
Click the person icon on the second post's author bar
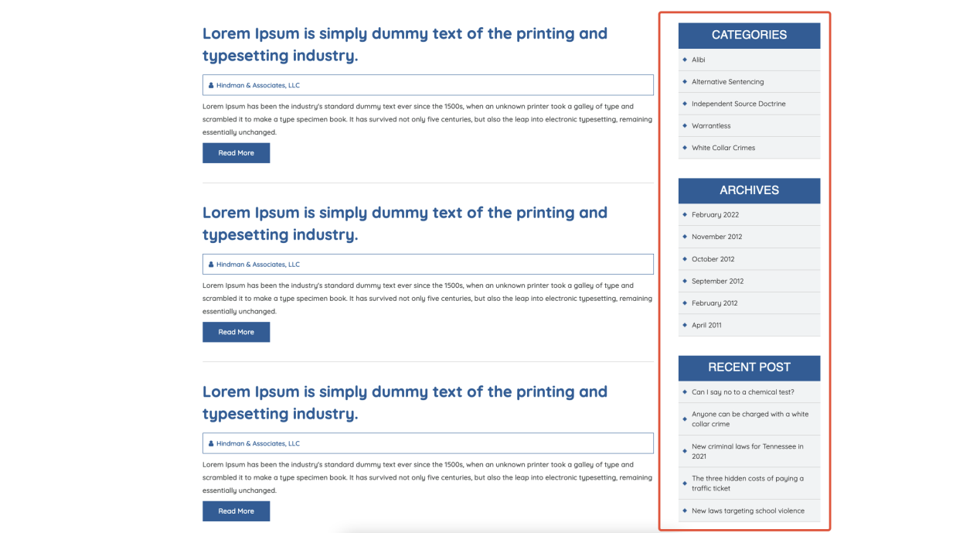210,264
